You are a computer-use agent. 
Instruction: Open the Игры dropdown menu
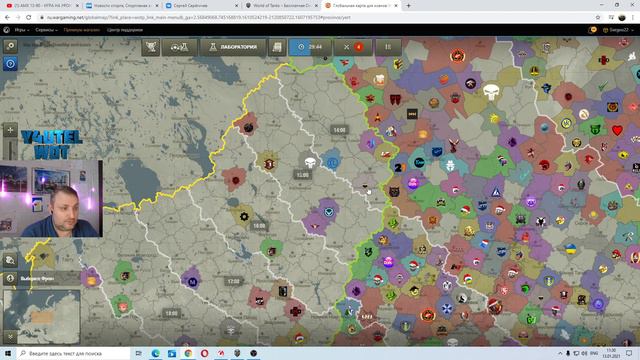pos(21,30)
